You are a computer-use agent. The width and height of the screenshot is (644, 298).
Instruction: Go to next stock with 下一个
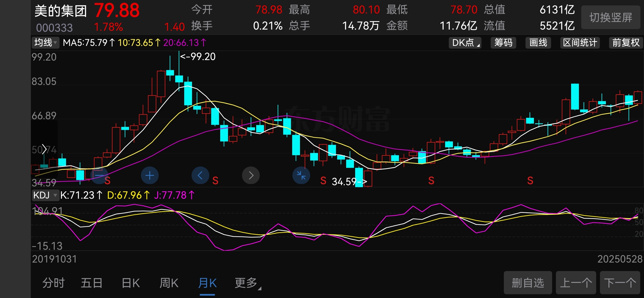(620, 283)
